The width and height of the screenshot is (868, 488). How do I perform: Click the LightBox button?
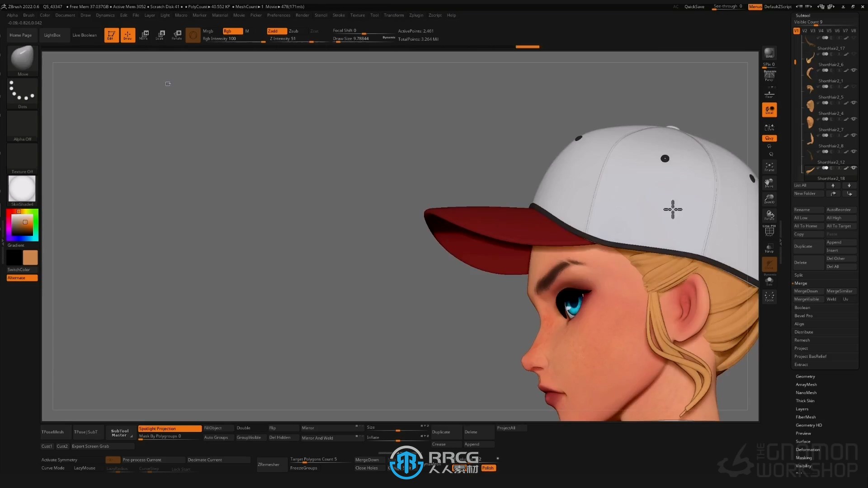(52, 35)
